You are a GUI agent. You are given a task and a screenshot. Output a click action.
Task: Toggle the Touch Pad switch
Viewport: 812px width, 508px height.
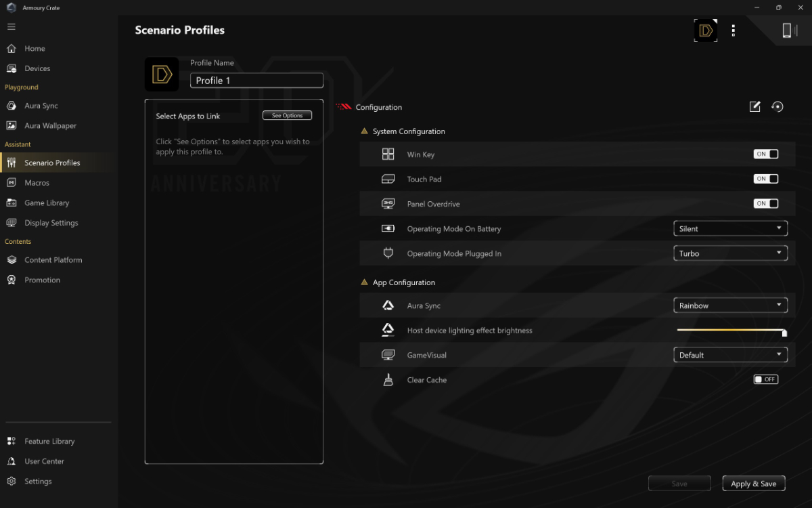766,179
